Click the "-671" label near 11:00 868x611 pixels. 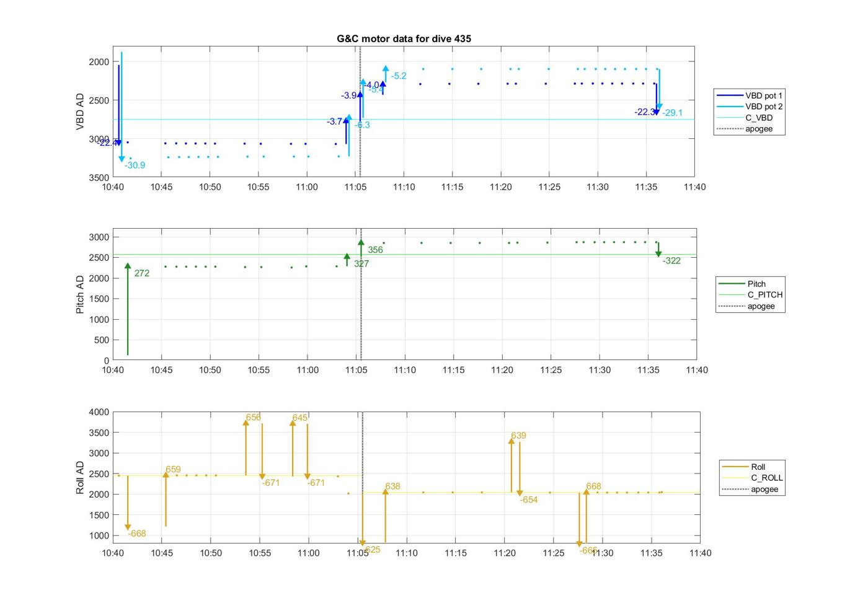[316, 483]
